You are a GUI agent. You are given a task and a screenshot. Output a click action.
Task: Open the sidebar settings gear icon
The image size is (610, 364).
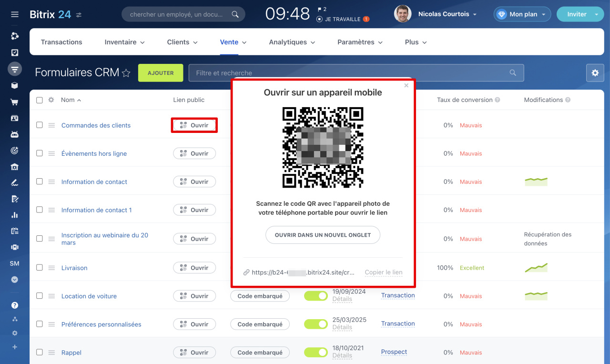(15, 333)
